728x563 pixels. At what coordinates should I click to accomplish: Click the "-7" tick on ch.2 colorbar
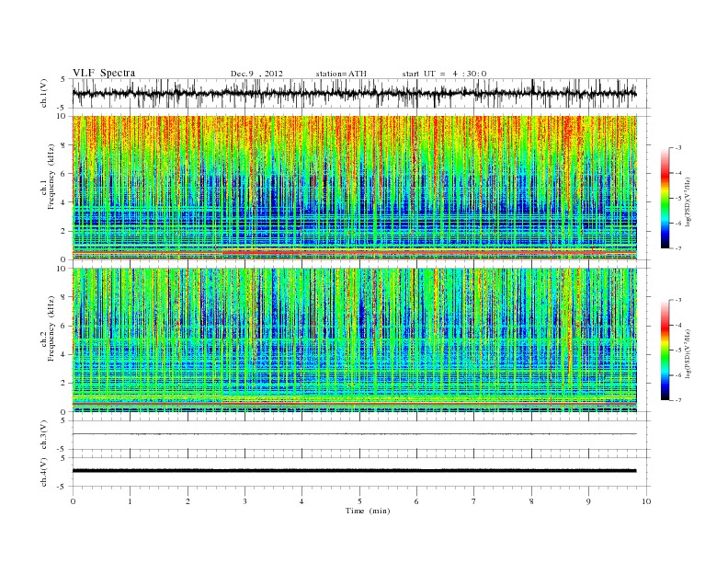point(677,400)
